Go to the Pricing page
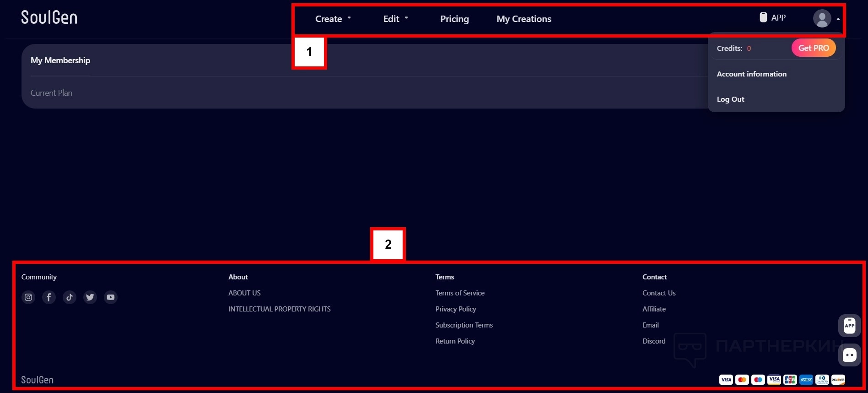This screenshot has width=868, height=393. coord(454,19)
